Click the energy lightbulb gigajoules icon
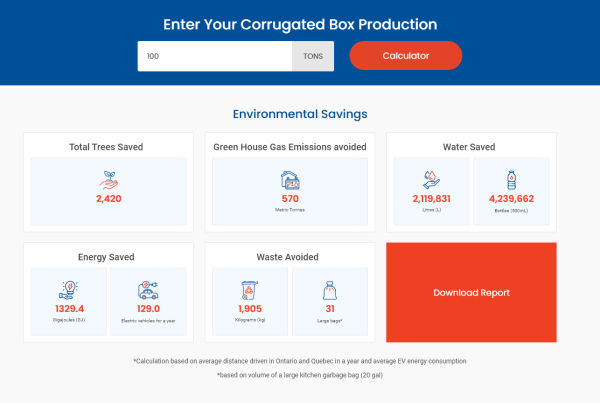Viewport: 600px width, 403px height. point(68,289)
